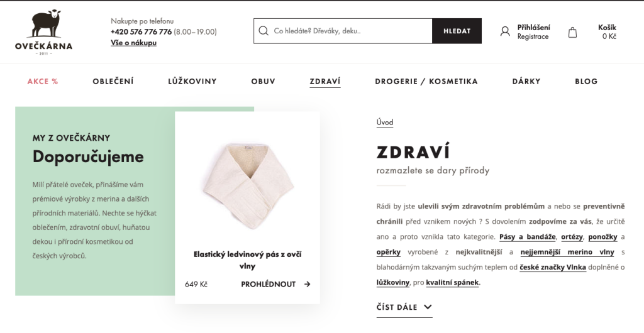Click the Ovečkárna sheep logo
Image resolution: width=644 pixels, height=333 pixels.
tap(43, 31)
